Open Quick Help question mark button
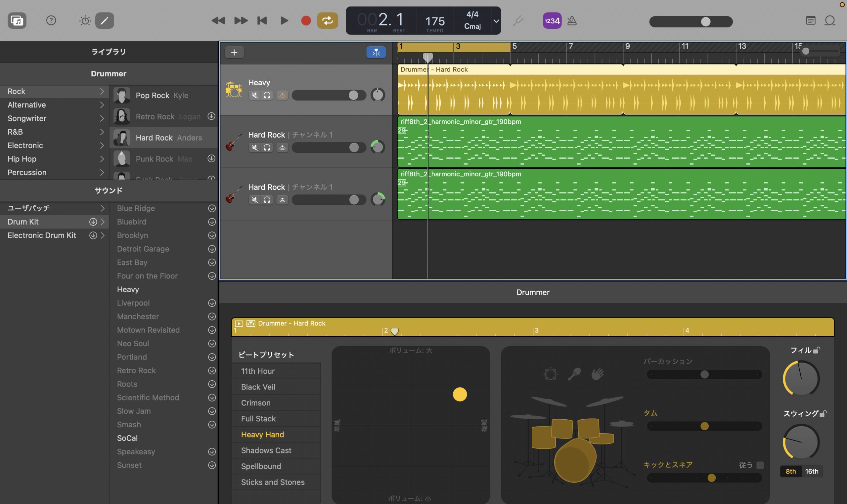The width and height of the screenshot is (847, 504). (x=51, y=21)
